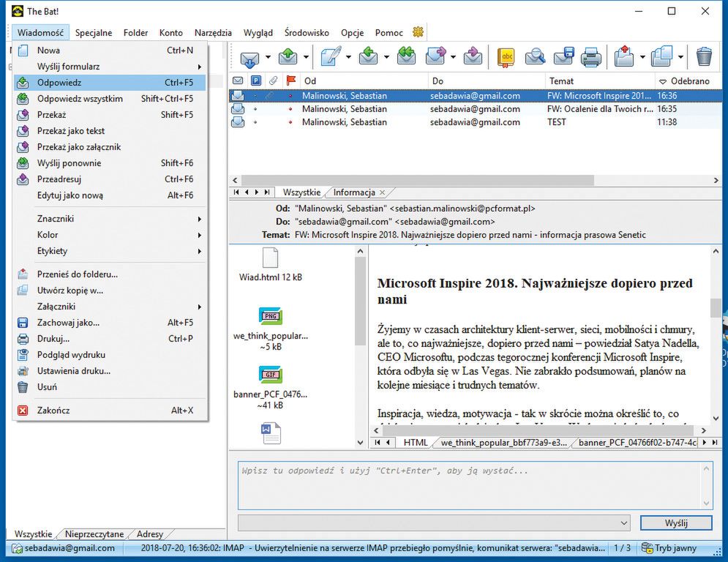Open the address book icon in toolbar
728x562 pixels.
point(506,56)
